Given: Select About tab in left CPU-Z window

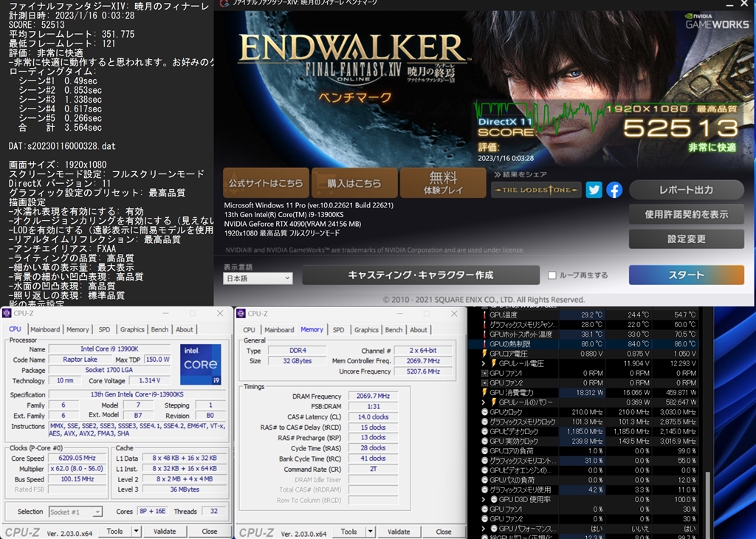Looking at the screenshot, I should pyautogui.click(x=184, y=329).
